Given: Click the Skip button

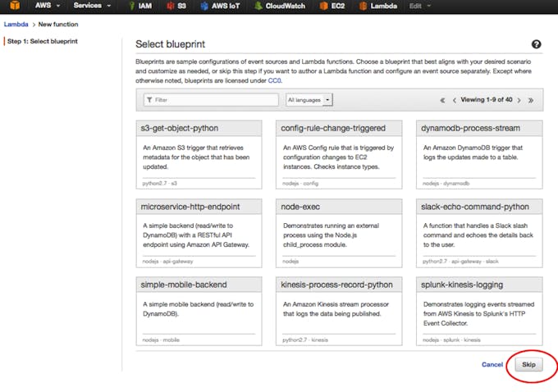Looking at the screenshot, I should (x=528, y=365).
